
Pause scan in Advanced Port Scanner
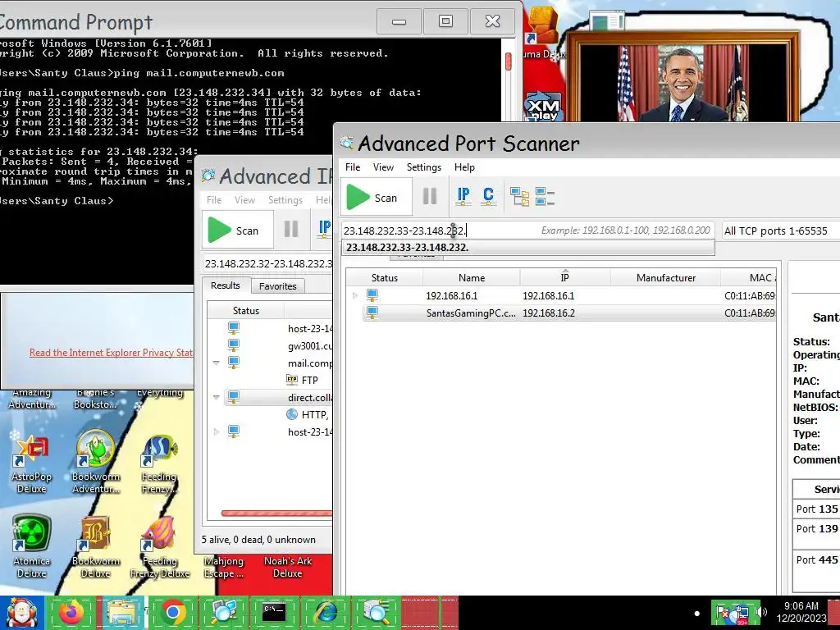pos(430,197)
